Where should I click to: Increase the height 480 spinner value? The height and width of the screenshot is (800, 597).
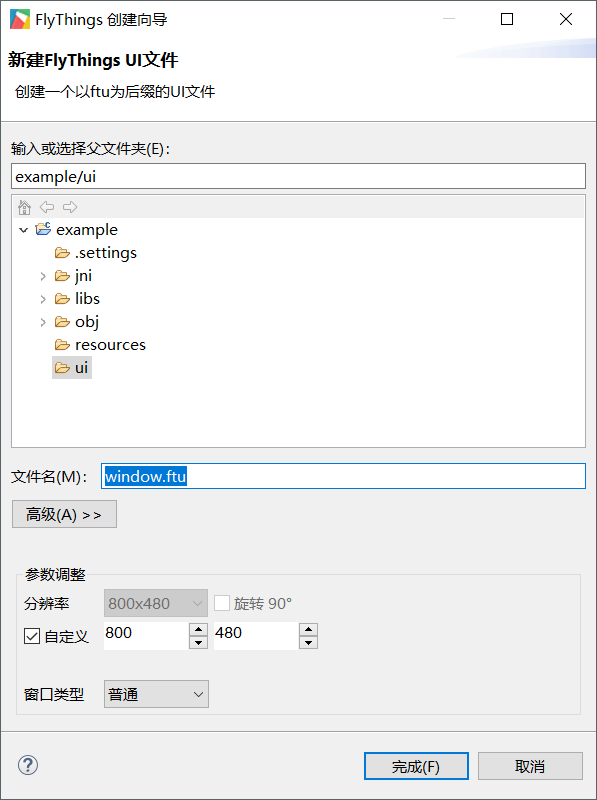pyautogui.click(x=308, y=630)
